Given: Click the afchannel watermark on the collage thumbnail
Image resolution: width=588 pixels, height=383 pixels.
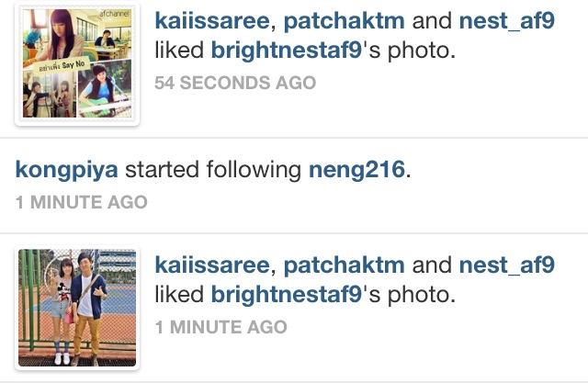Looking at the screenshot, I should (114, 14).
